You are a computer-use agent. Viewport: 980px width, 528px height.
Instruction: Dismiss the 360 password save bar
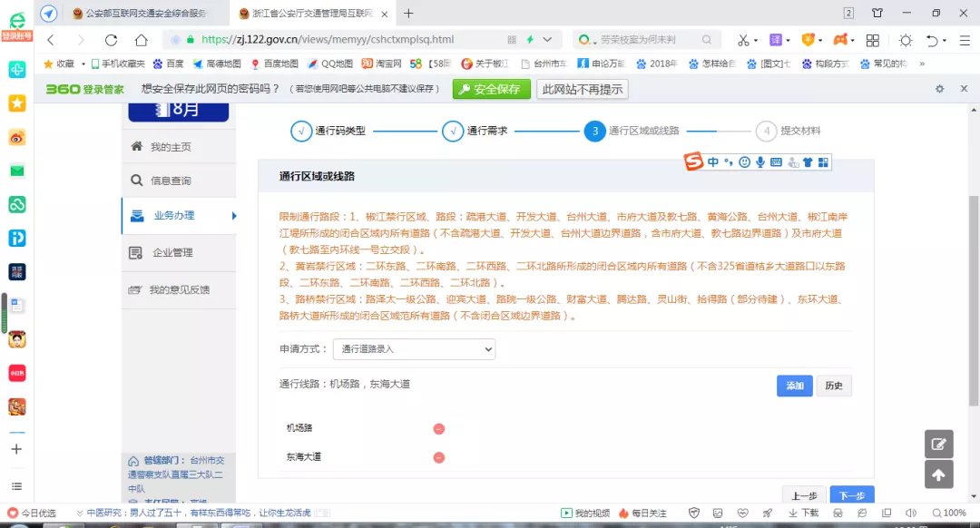click(964, 89)
